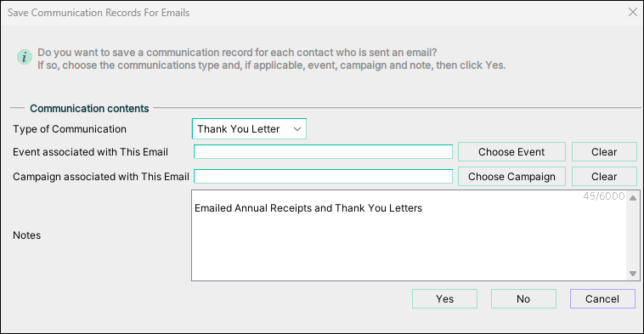Click the Notes field label
This screenshot has height=334, width=644.
26,235
